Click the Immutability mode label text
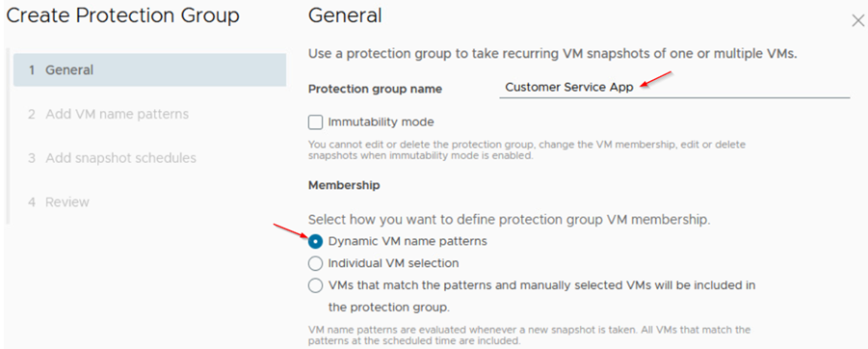Screen dimensions: 868x349 click(381, 121)
